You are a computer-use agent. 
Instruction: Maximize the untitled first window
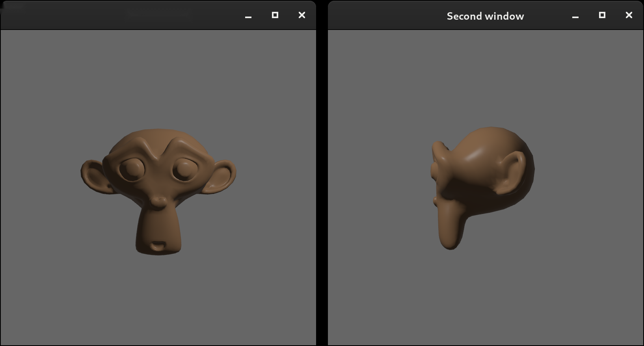275,15
